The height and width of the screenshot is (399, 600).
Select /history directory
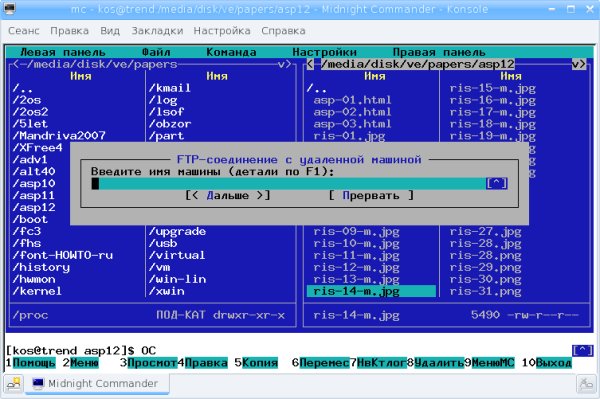pyautogui.click(x=41, y=267)
